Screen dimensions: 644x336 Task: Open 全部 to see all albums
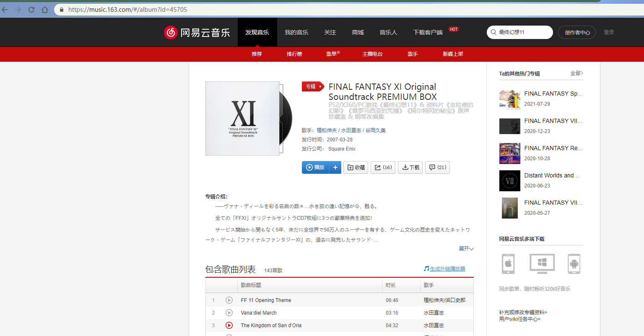click(576, 73)
